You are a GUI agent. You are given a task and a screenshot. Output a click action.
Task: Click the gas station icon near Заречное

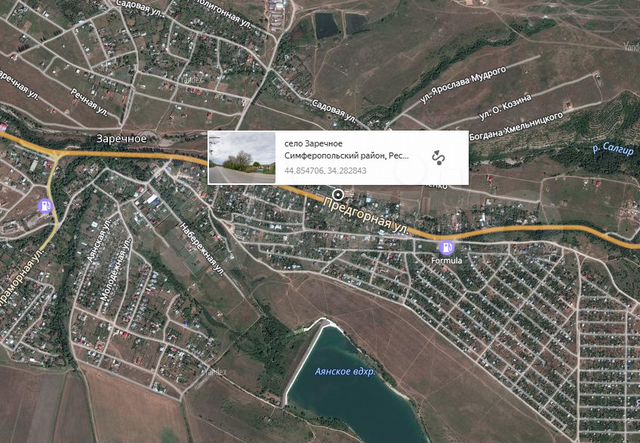[x=45, y=206]
